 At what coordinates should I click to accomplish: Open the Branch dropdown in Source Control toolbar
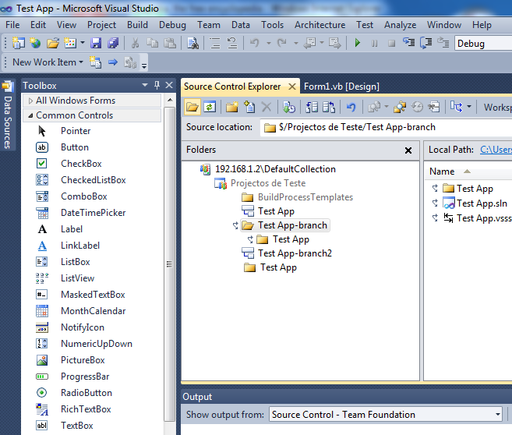pyautogui.click(x=469, y=107)
